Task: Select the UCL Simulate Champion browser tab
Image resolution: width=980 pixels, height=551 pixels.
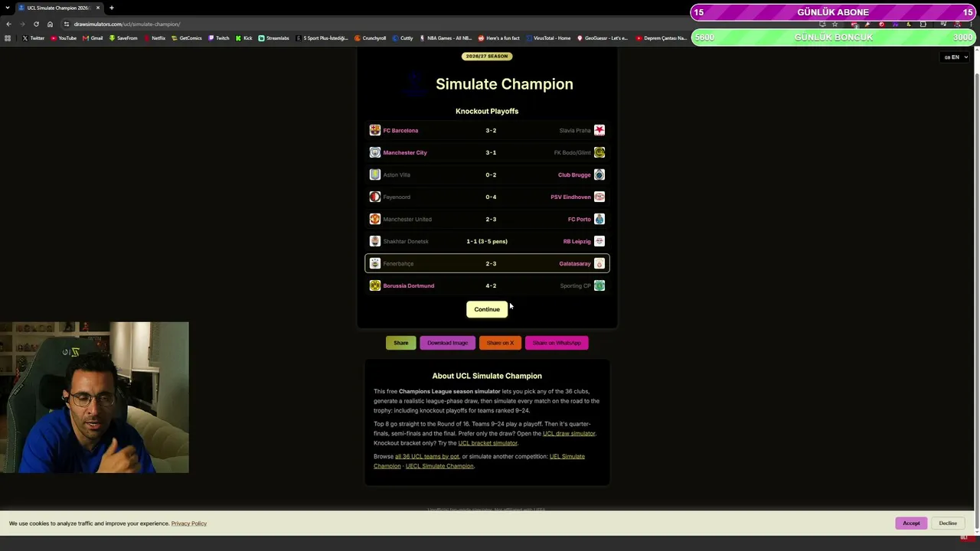Action: (x=60, y=8)
